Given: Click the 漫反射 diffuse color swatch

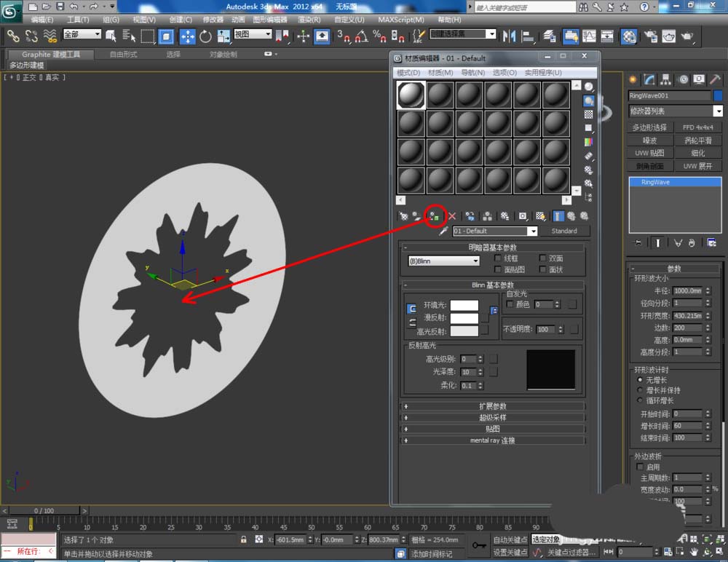Looking at the screenshot, I should pos(464,318).
